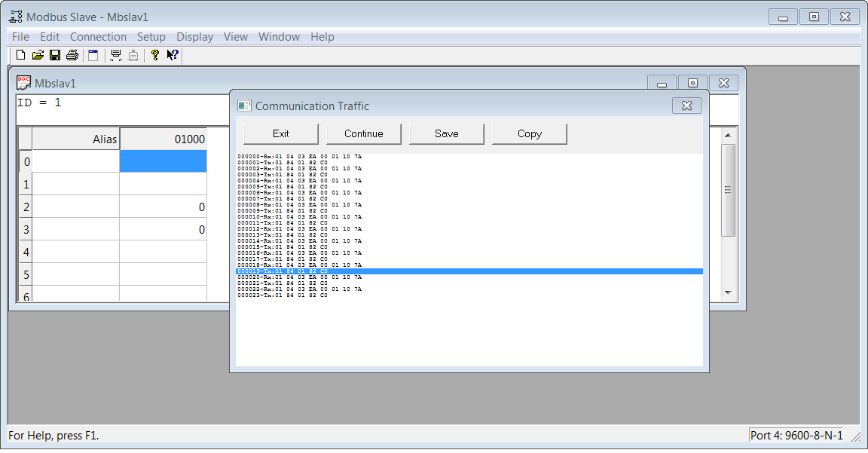Viewport: 868px width, 453px height.
Task: Select the value 0 cell in row 2
Action: (x=164, y=207)
